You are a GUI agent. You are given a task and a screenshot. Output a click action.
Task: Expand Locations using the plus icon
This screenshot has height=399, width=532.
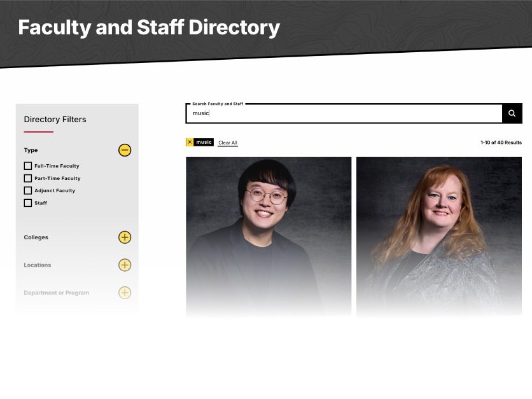[x=125, y=265]
